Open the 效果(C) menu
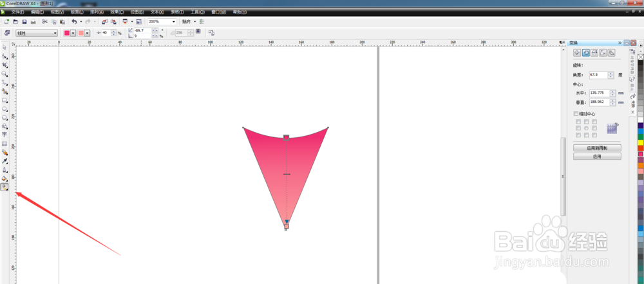Viewport: 644px width, 284px height. pyautogui.click(x=117, y=12)
